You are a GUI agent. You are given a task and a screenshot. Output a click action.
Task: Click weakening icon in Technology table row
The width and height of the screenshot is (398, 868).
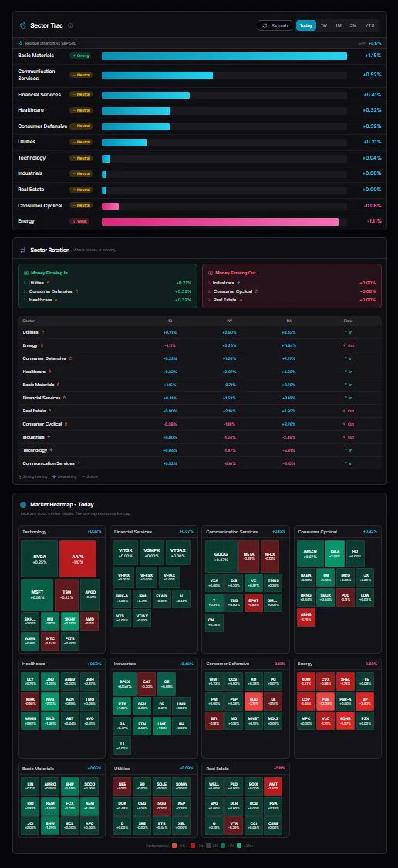click(52, 450)
